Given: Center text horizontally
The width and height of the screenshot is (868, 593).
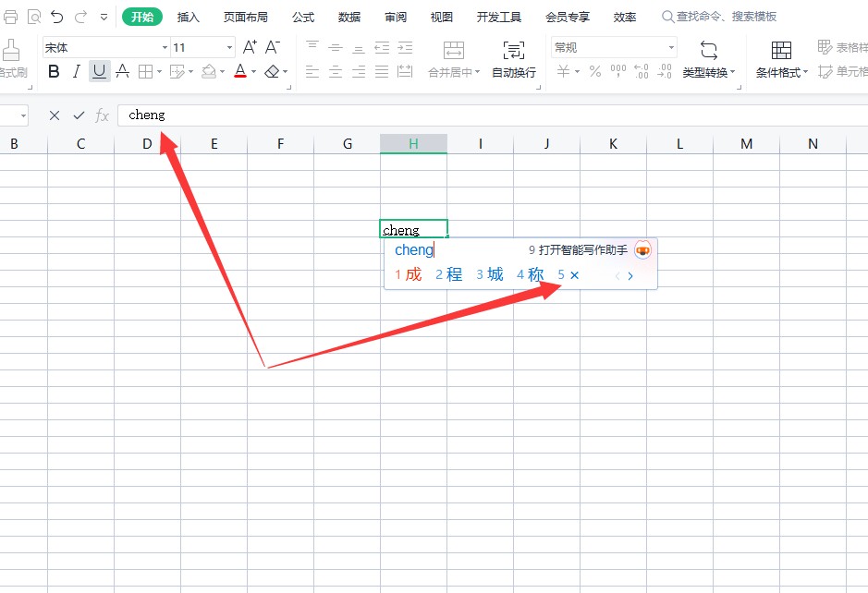Looking at the screenshot, I should [336, 71].
